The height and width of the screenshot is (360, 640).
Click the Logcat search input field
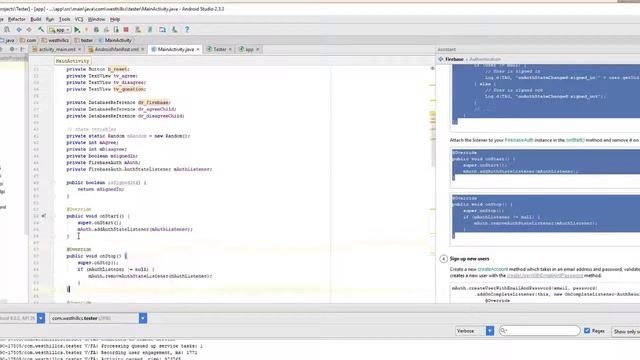tap(540, 331)
